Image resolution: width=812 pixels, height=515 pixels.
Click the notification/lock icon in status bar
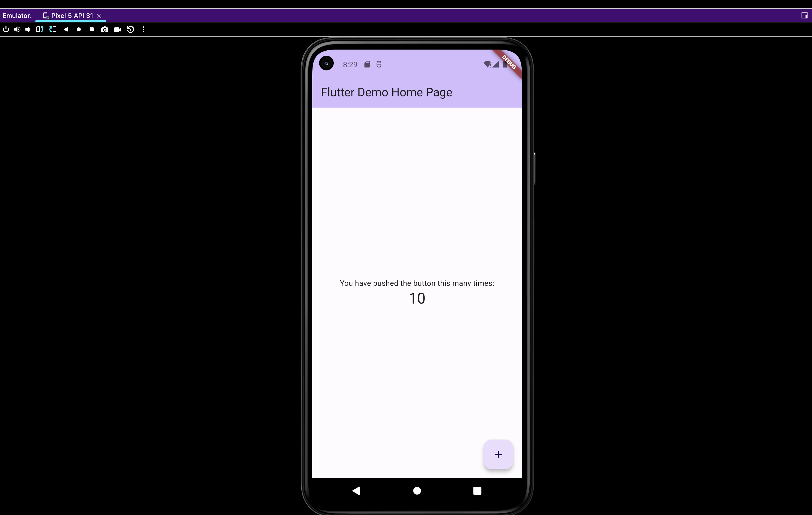tap(367, 64)
